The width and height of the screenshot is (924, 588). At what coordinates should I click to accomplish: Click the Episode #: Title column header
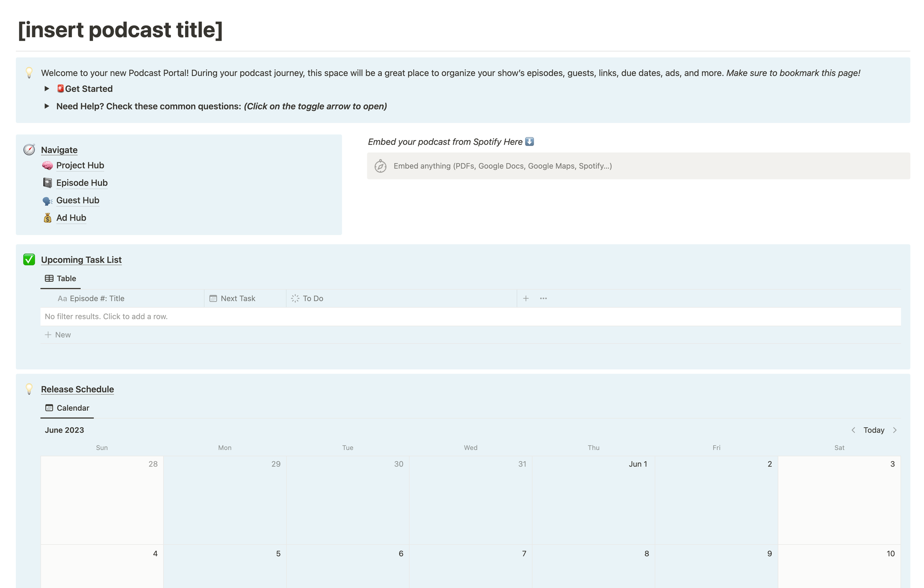click(x=122, y=298)
